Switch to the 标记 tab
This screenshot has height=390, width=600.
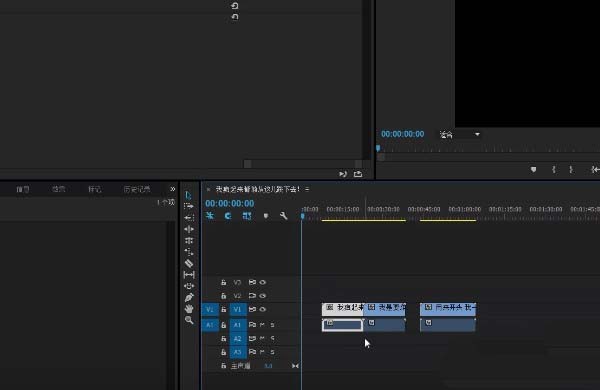(x=95, y=189)
